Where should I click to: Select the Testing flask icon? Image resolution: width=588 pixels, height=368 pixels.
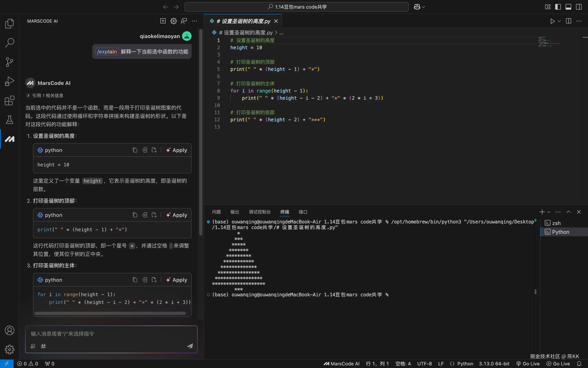pos(9,120)
